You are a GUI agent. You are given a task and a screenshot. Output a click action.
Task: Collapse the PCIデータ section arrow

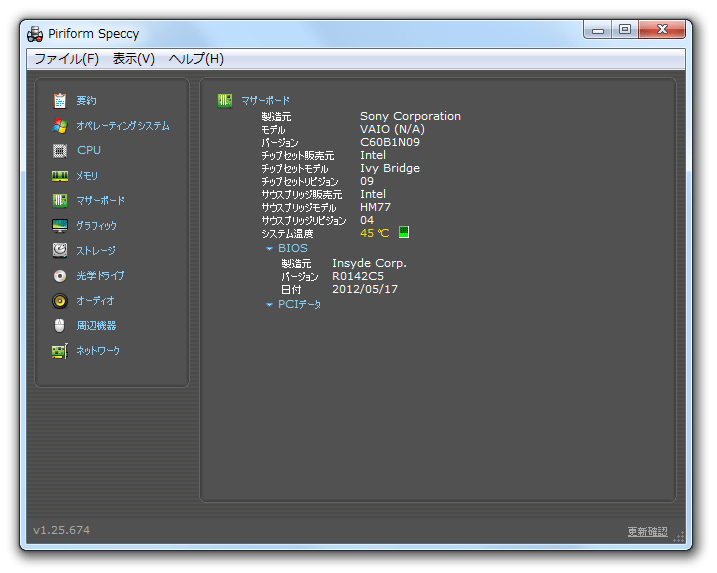[269, 305]
